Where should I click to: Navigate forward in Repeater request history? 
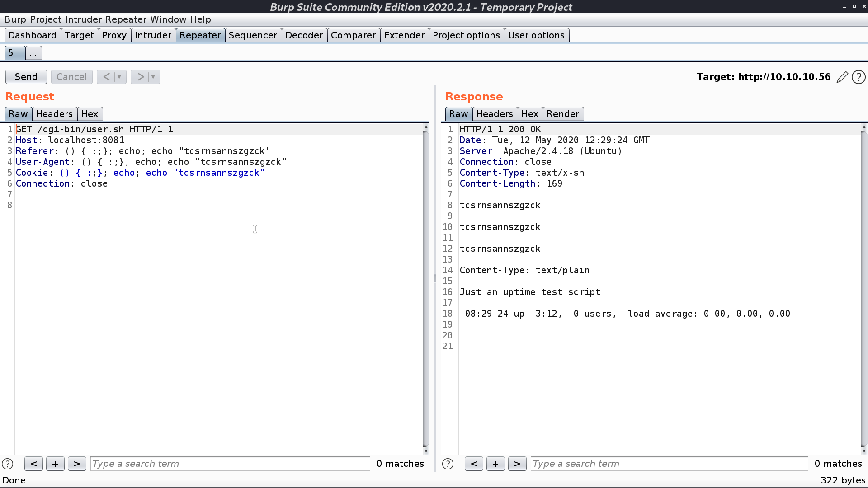(x=140, y=77)
